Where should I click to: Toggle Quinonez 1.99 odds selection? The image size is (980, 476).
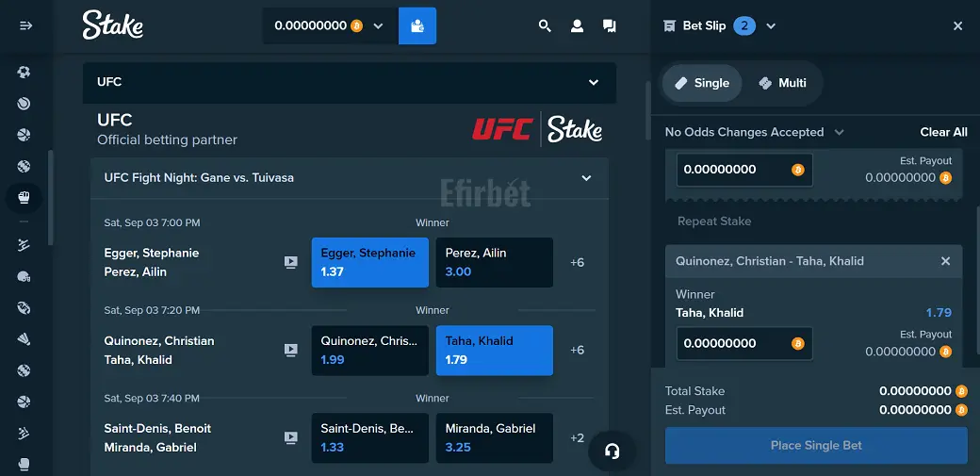[370, 351]
